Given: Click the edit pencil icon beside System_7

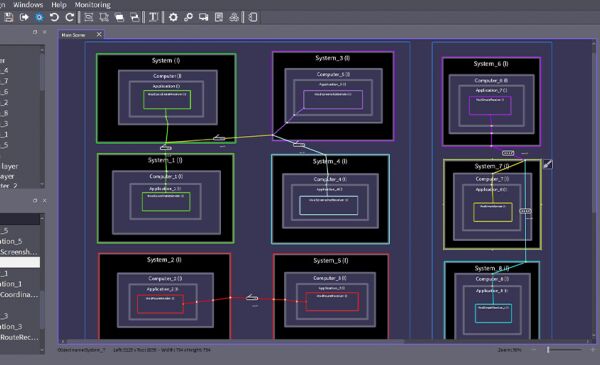Looking at the screenshot, I should pos(548,165).
